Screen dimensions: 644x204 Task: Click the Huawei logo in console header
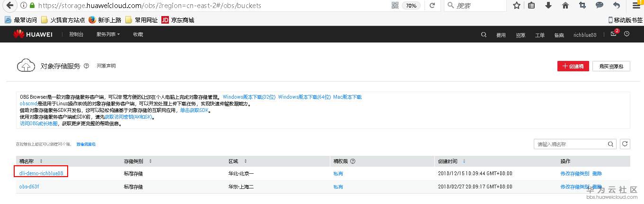point(33,34)
